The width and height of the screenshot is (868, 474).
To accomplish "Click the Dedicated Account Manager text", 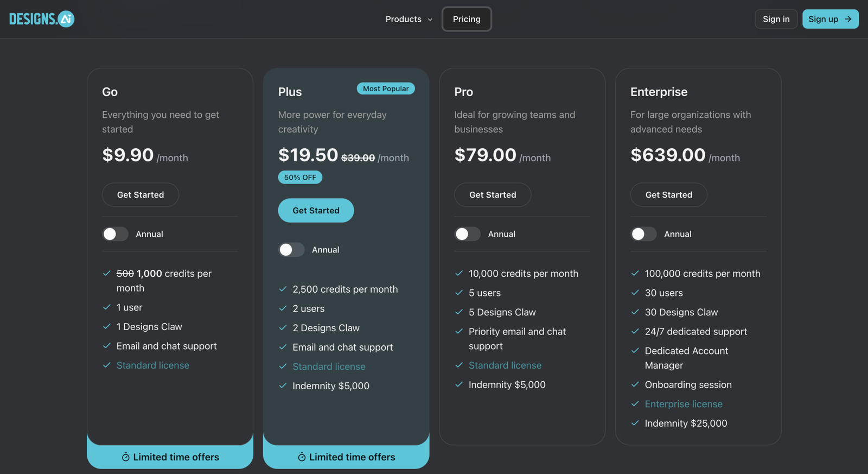I will coord(686,358).
